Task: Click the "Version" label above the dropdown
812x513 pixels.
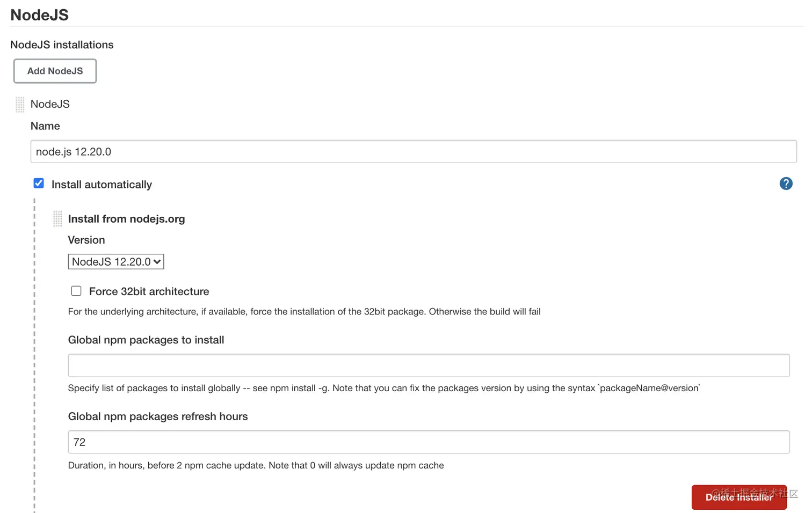Action: click(86, 240)
